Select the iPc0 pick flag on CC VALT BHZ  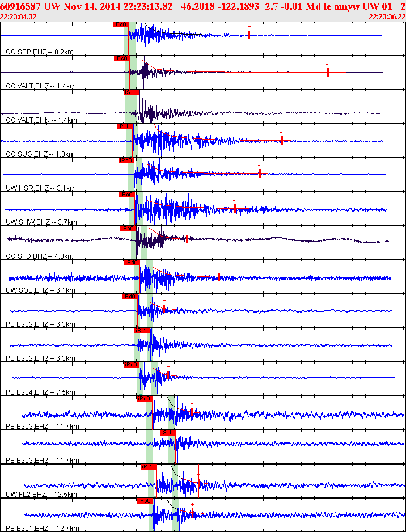point(122,58)
